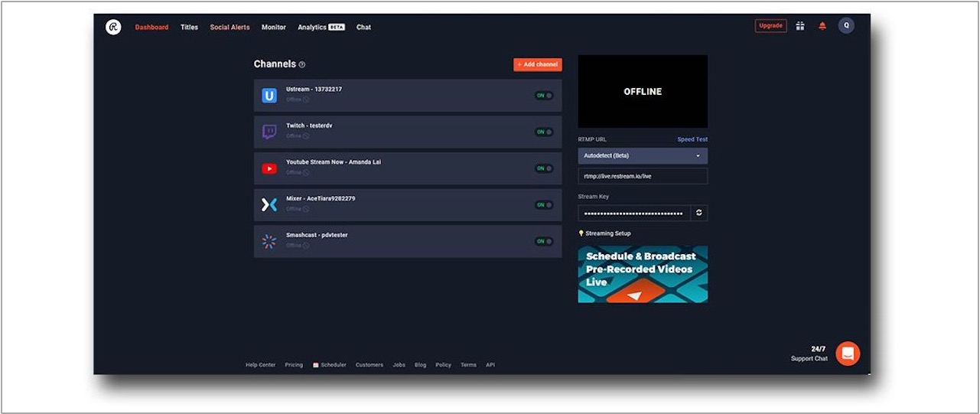Click the RTMP URL input field
This screenshot has height=414, width=980.
643,177
